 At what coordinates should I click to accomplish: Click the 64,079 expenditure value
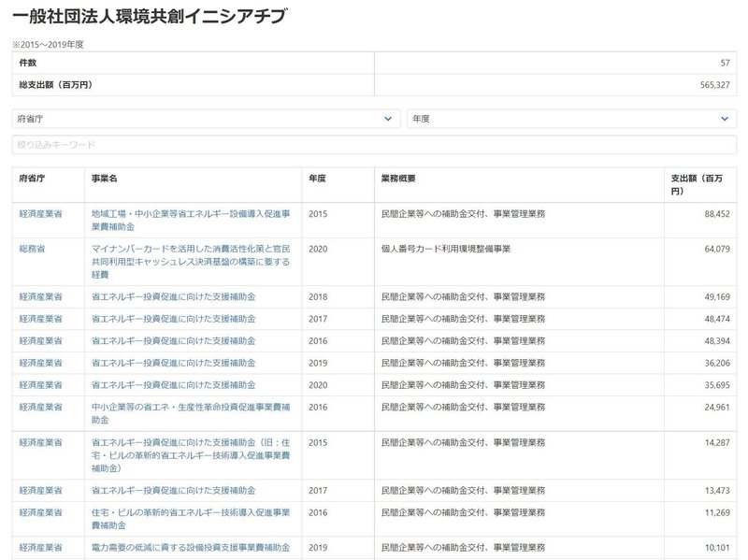pyautogui.click(x=717, y=249)
